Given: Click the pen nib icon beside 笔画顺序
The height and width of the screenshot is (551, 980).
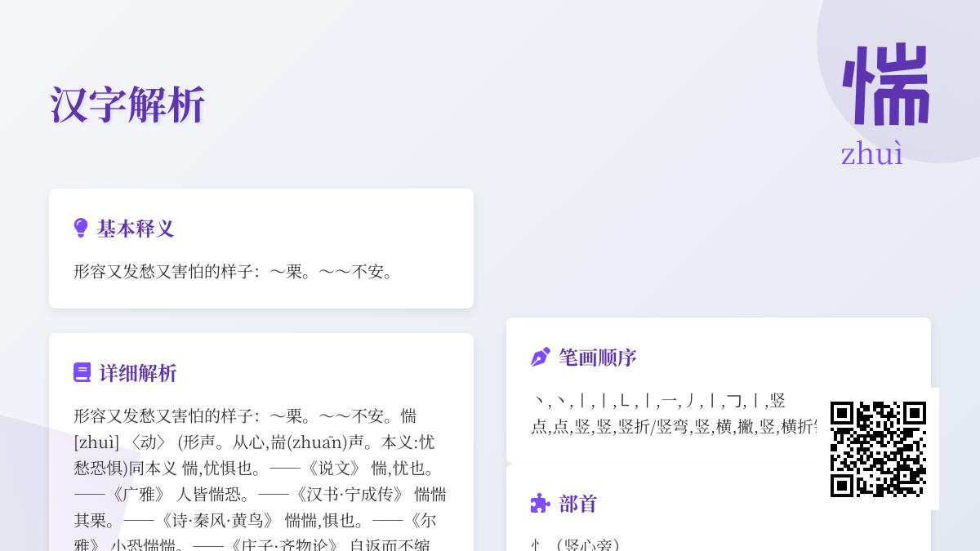Looking at the screenshot, I should [541, 357].
